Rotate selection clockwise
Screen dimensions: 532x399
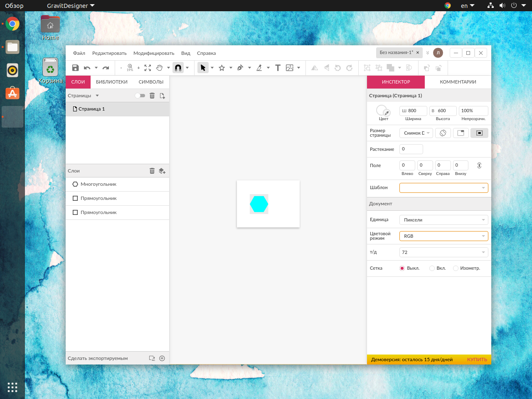click(350, 68)
